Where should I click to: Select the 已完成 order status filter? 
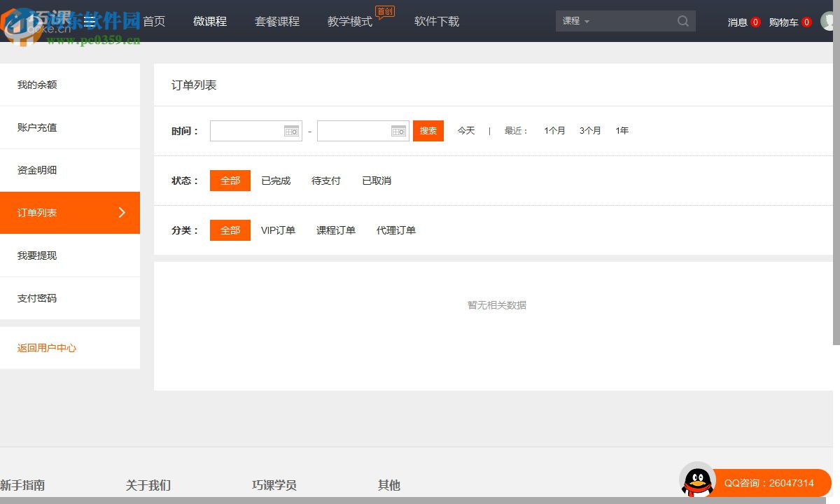pos(275,180)
